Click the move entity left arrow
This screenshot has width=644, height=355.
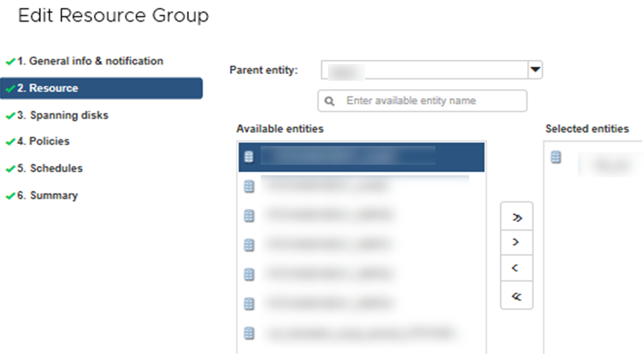[x=516, y=269]
